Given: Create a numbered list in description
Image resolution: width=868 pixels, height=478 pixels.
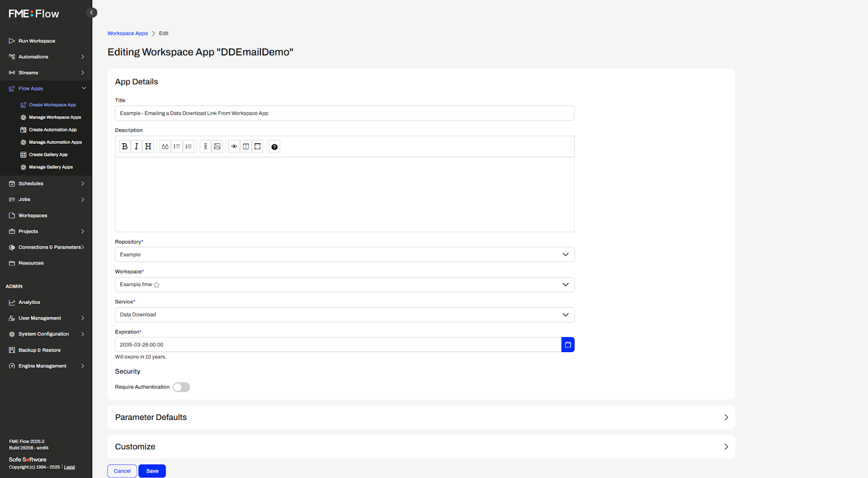Looking at the screenshot, I should coord(189,146).
